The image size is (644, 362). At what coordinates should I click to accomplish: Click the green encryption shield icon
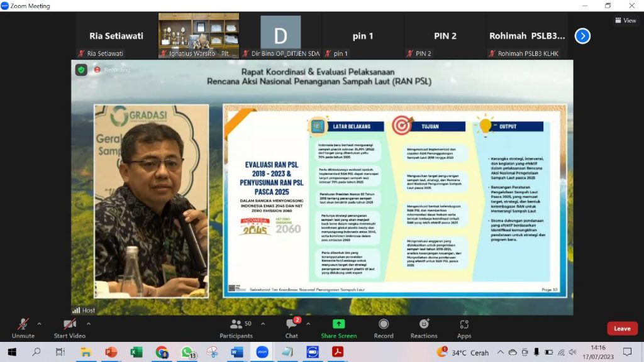tap(82, 70)
